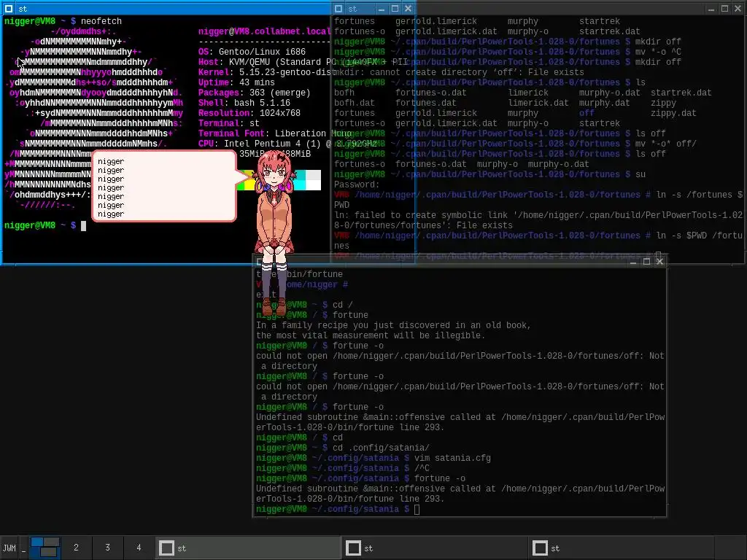Select desktop 1 in the pager thumbnail

(x=45, y=548)
